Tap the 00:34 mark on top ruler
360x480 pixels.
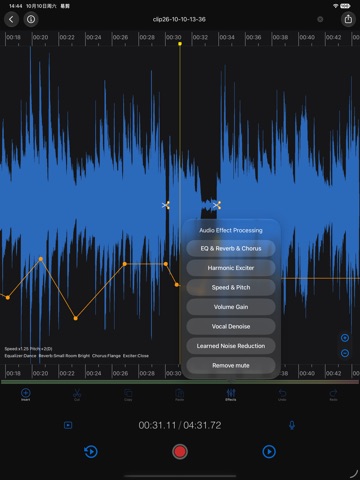coord(227,37)
